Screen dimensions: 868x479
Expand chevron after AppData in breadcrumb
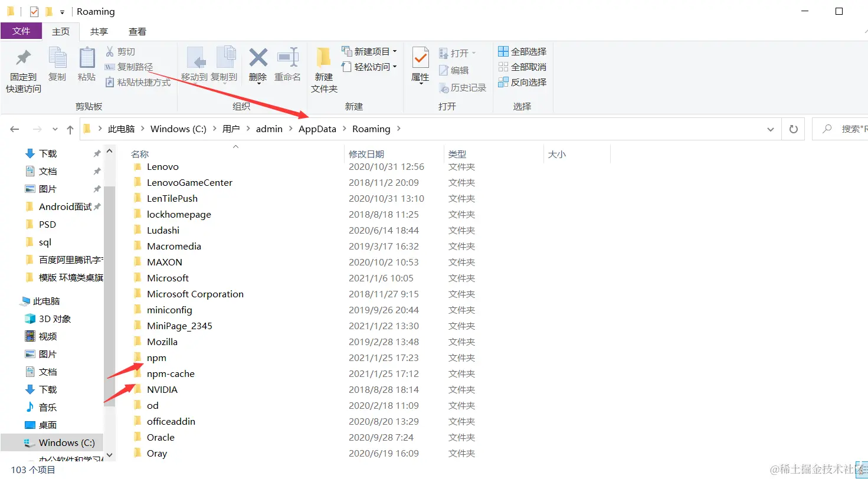[x=345, y=129]
